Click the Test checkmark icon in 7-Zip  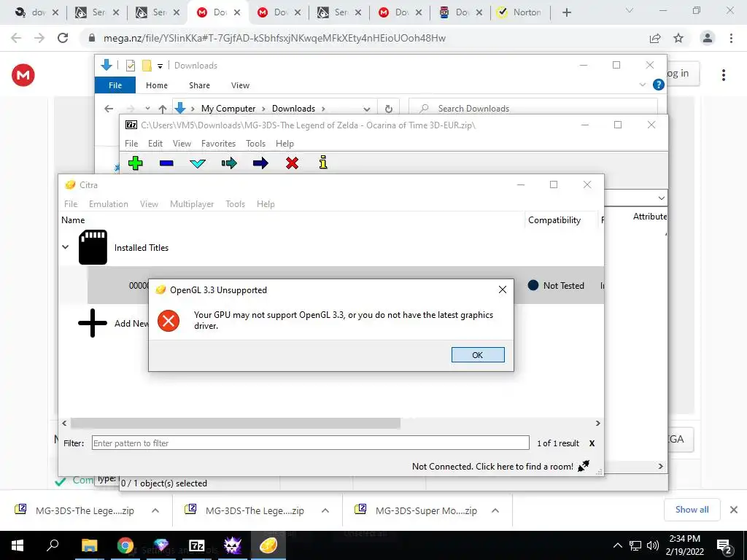coord(198,163)
